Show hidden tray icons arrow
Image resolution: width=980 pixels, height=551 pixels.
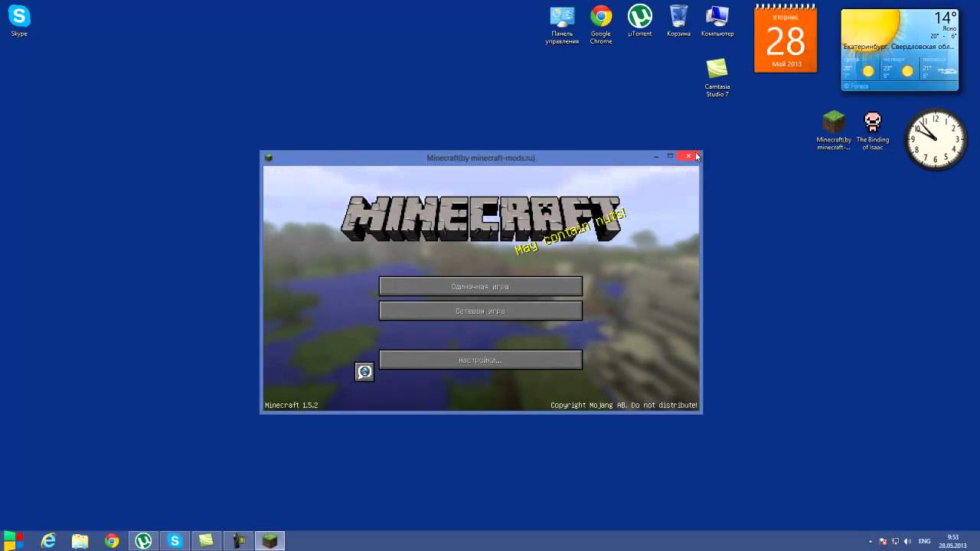tap(870, 541)
